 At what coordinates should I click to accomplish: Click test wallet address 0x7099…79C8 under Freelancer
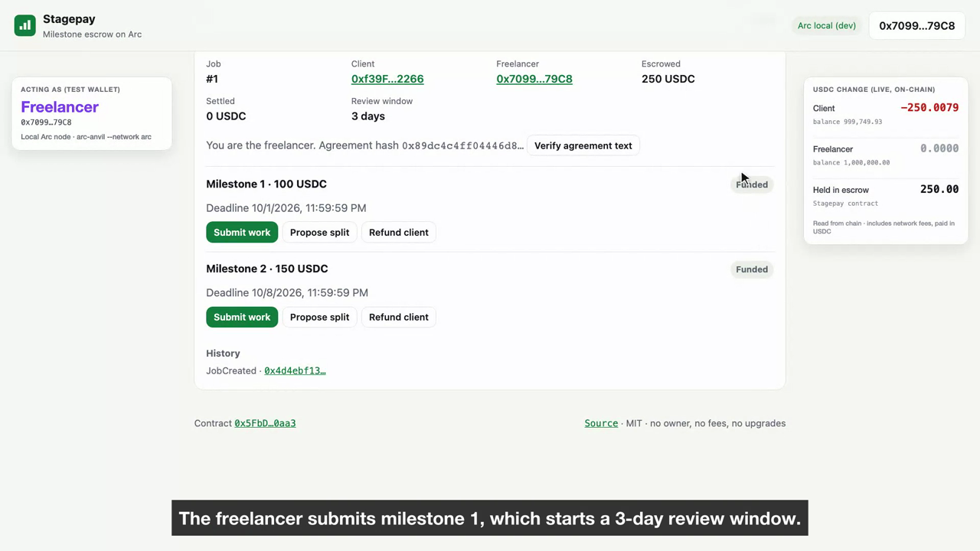click(46, 122)
